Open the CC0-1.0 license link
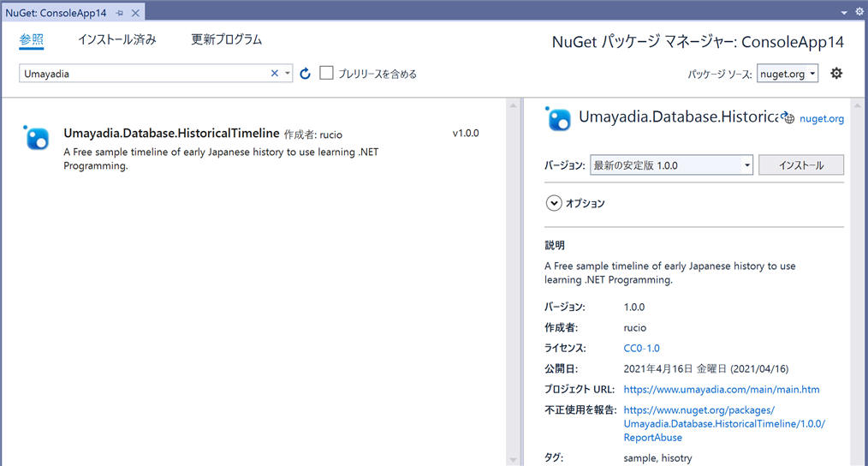Screen dimensions: 868x466 (x=642, y=348)
